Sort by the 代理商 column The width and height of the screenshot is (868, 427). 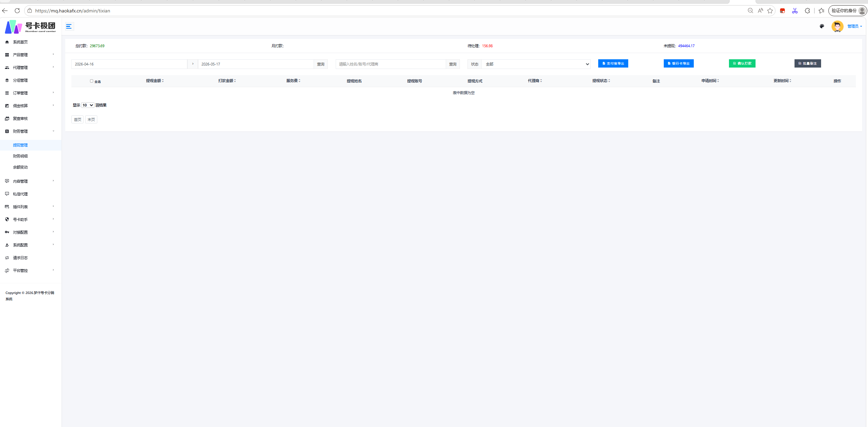click(535, 81)
